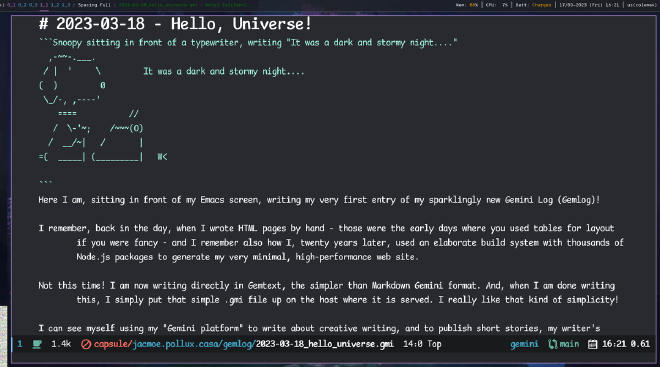Click the Batt: Charged status
This screenshot has width=660, height=367.
pyautogui.click(x=533, y=5)
